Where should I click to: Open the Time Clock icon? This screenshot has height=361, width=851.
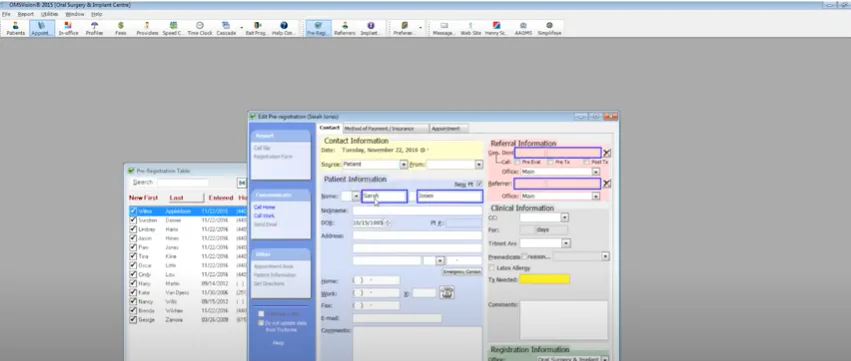coord(200,28)
